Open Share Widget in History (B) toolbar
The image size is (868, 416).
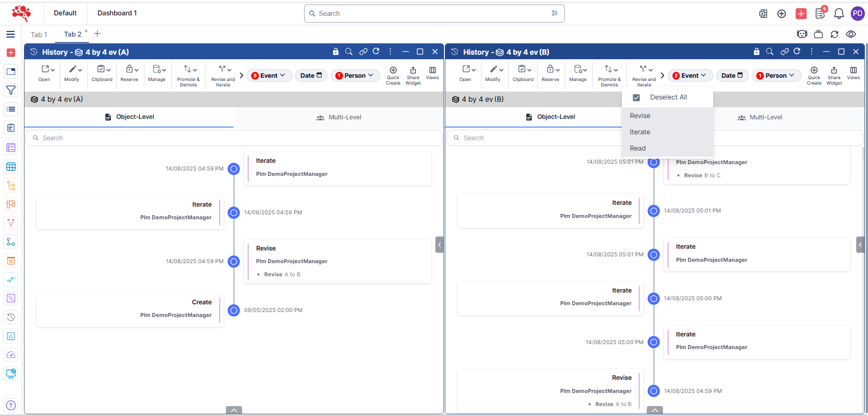834,76
